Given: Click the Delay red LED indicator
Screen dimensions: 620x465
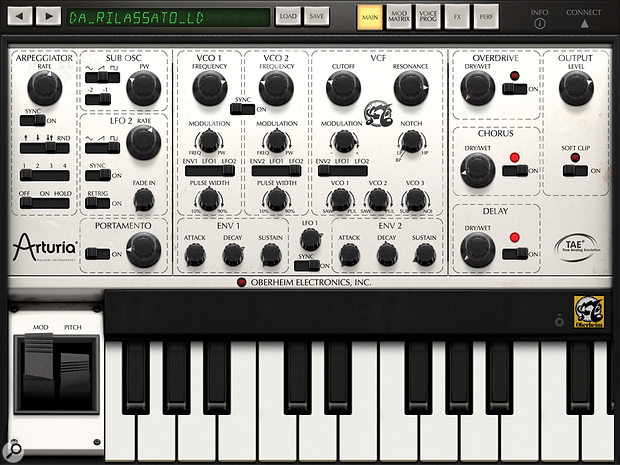Looking at the screenshot, I should coord(514,237).
